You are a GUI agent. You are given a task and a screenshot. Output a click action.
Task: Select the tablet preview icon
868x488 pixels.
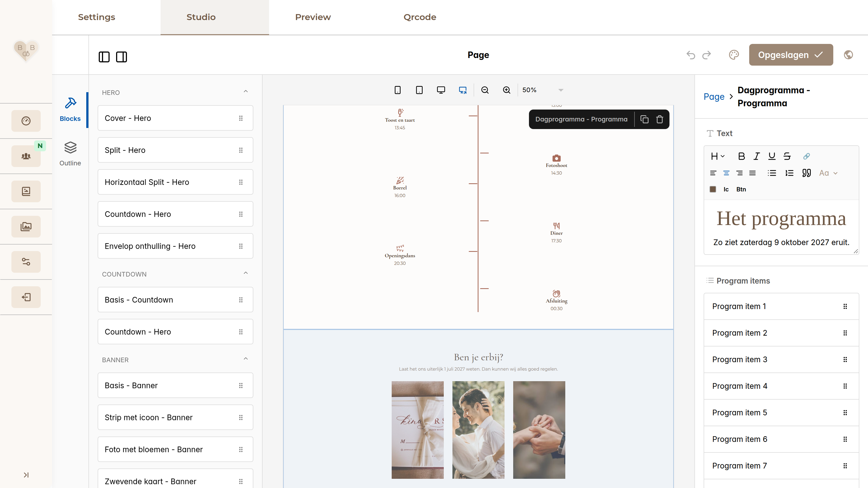tap(419, 90)
